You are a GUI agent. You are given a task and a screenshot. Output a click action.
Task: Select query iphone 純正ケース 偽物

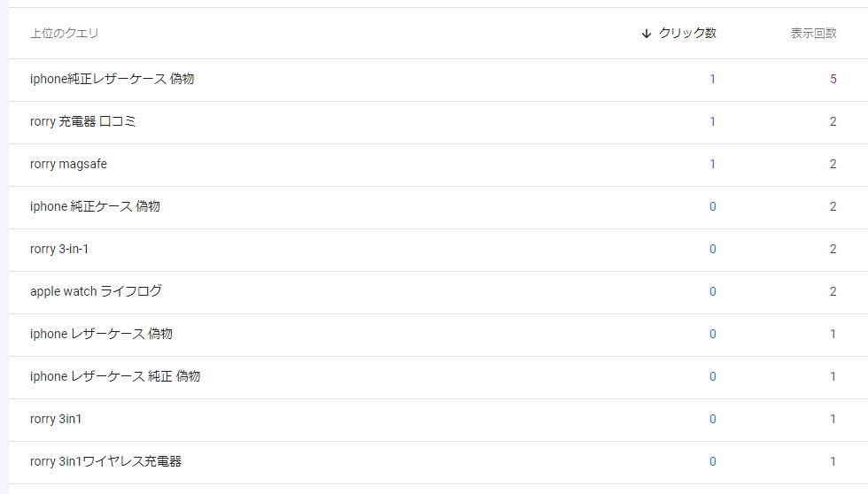95,206
